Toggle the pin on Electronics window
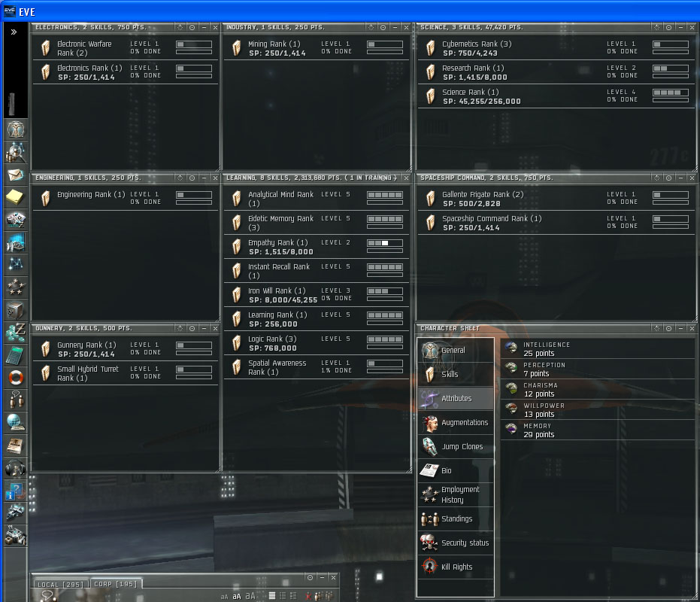The height and width of the screenshot is (602, 700). [192, 27]
